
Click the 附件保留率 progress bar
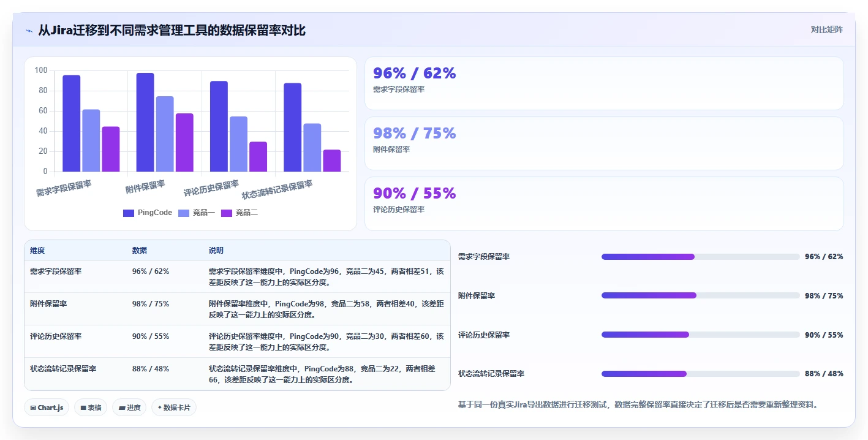pyautogui.click(x=701, y=295)
